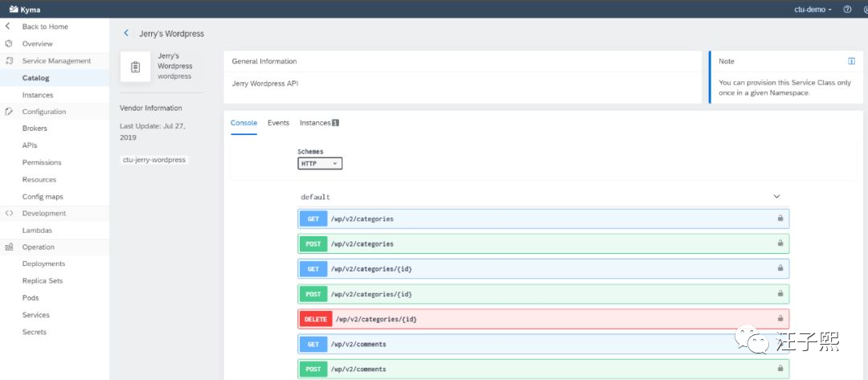Click the Kyma logo in header
868x380 pixels.
pos(24,10)
